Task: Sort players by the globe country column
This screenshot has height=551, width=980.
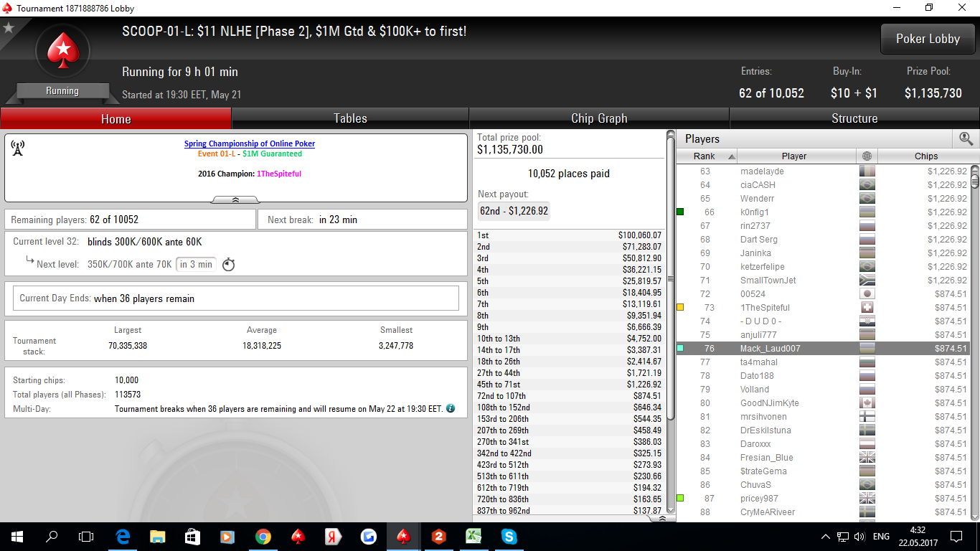Action: click(867, 156)
